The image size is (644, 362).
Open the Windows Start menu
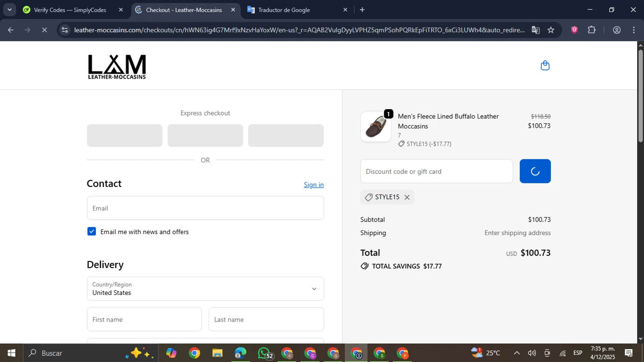pos(11,353)
